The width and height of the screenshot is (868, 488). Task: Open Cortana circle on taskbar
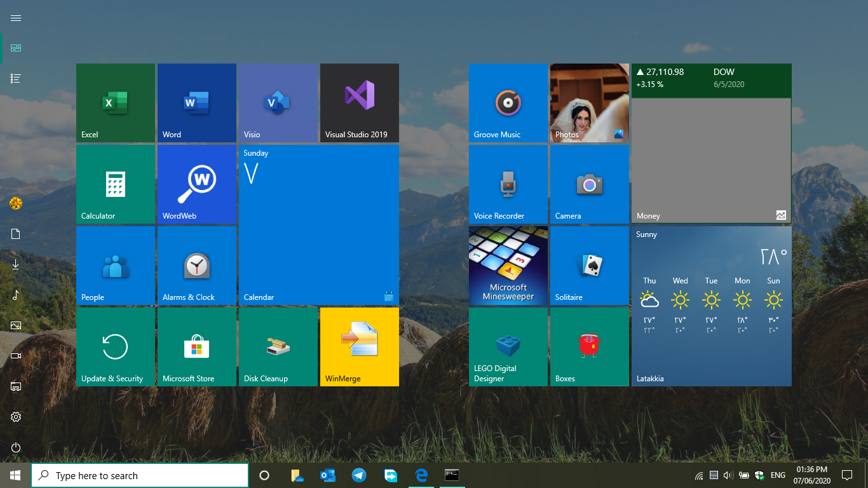264,475
